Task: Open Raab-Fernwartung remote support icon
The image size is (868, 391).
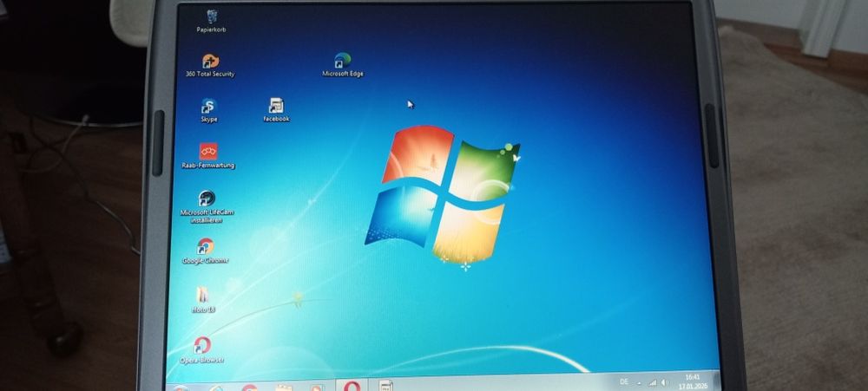Action: click(208, 156)
